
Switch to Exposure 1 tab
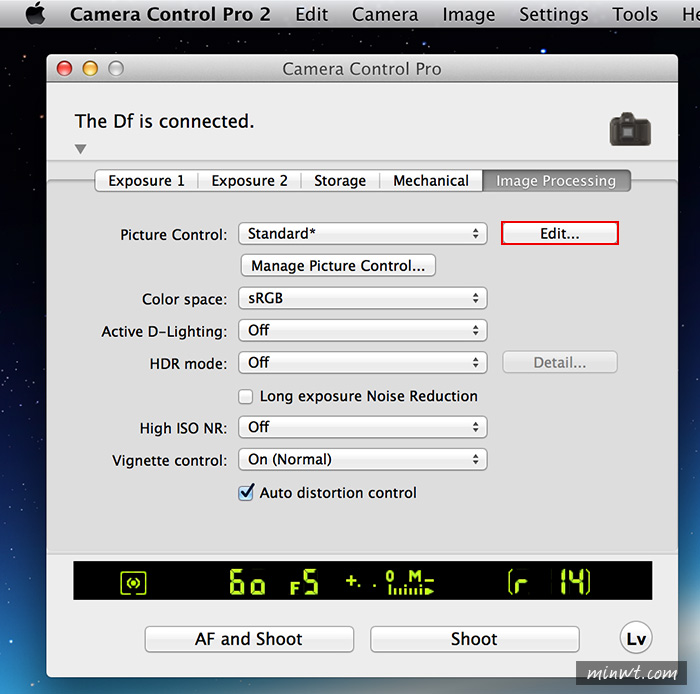(x=146, y=181)
